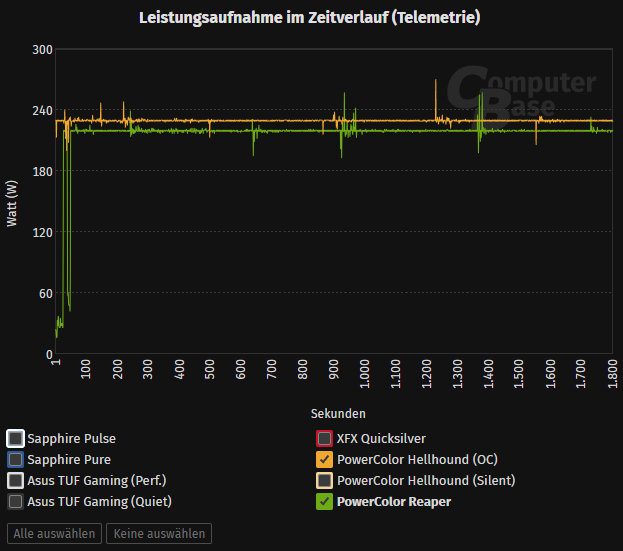The height and width of the screenshot is (551, 623).
Task: Click the 120 value on the Y axis
Action: coord(42,232)
